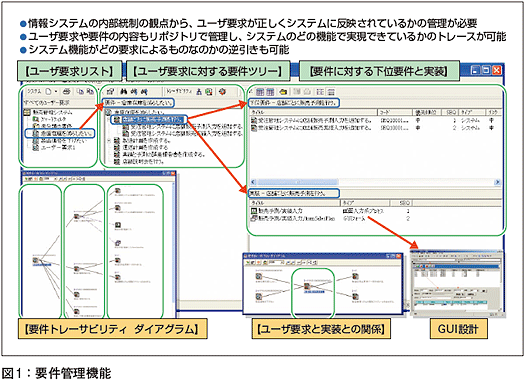The height and width of the screenshot is (381, 526).
Task: Open the GUI design window thumbnail
Action: [457, 284]
